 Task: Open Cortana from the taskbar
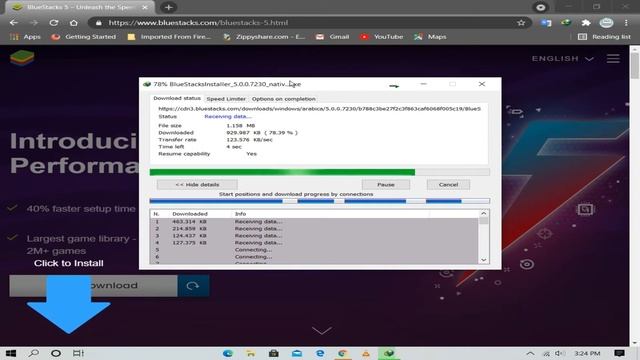(x=56, y=353)
